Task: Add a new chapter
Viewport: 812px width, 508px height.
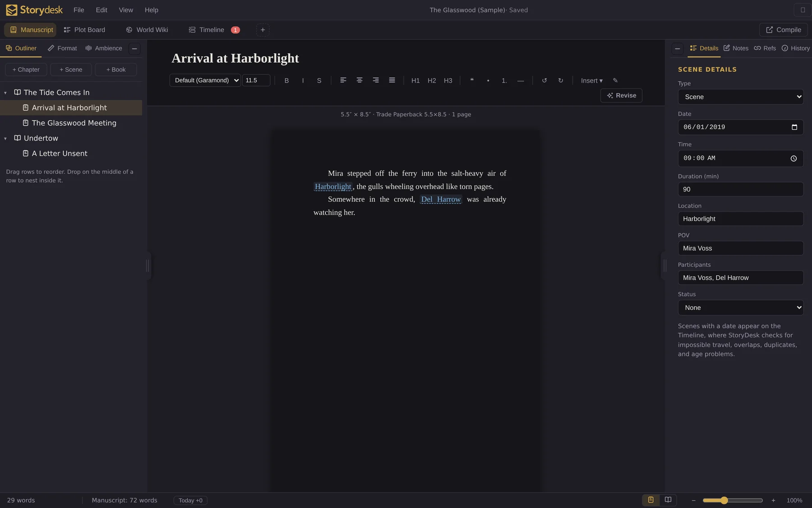Action: 26,70
